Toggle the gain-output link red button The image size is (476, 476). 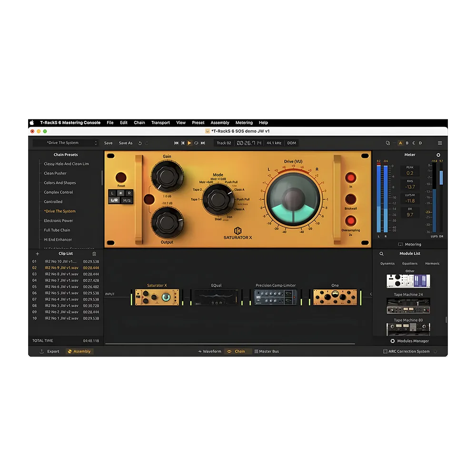coord(149,199)
